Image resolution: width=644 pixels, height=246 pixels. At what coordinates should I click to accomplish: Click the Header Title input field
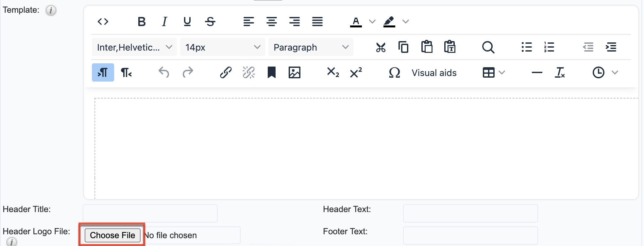pos(150,213)
